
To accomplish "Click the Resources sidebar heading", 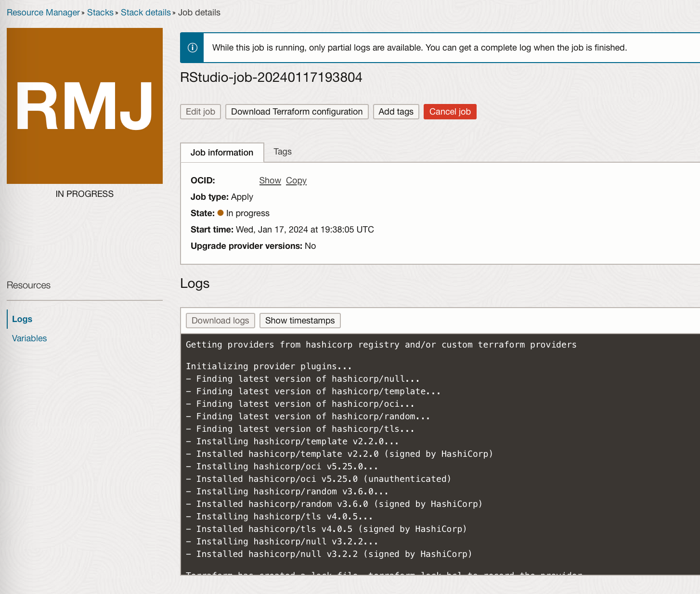I will click(x=28, y=285).
